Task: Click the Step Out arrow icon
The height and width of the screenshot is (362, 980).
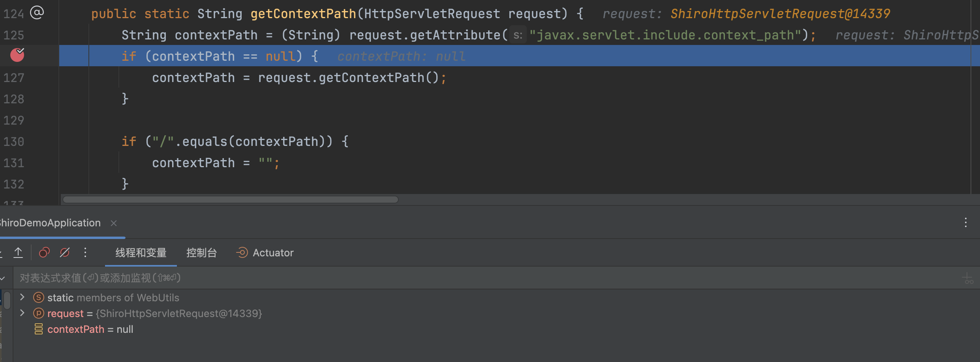Action: pos(18,252)
